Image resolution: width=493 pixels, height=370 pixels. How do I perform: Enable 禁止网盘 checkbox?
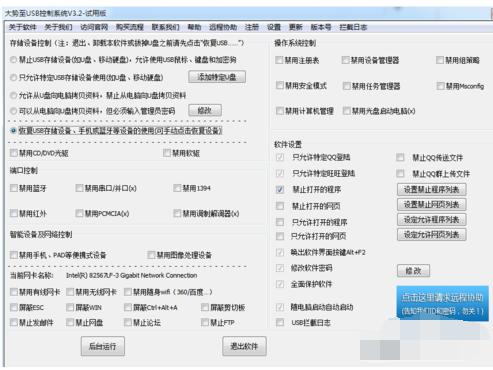click(70, 322)
